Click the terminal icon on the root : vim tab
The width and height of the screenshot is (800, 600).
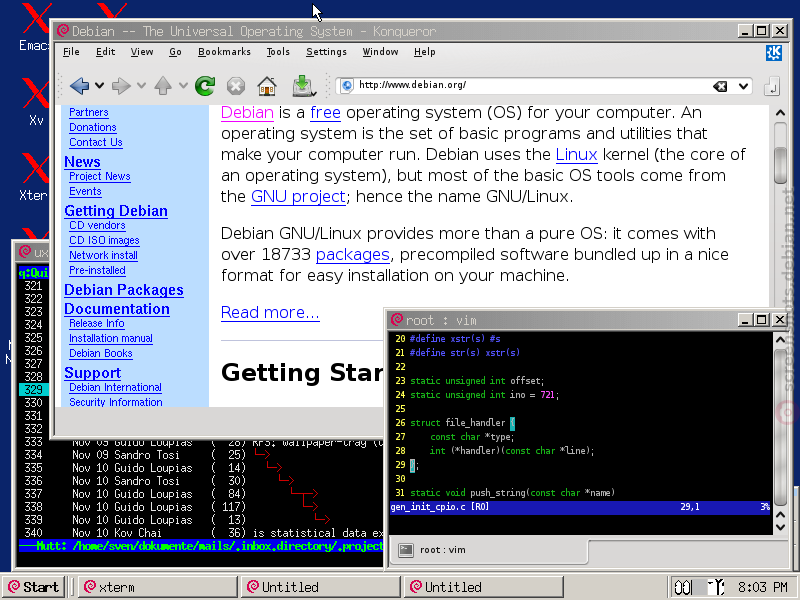tap(406, 550)
